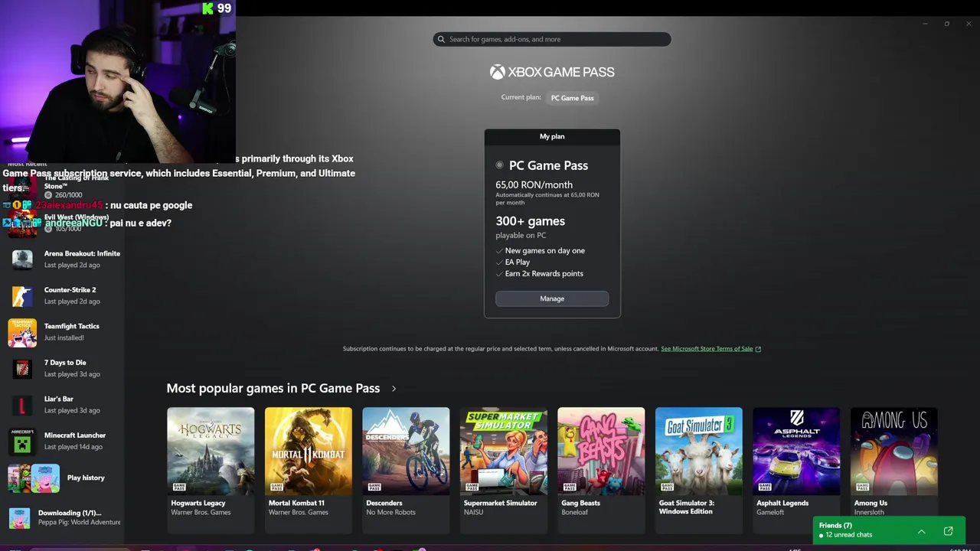The image size is (980, 551).
Task: Expand the Friends panel chevron
Action: pyautogui.click(x=922, y=531)
